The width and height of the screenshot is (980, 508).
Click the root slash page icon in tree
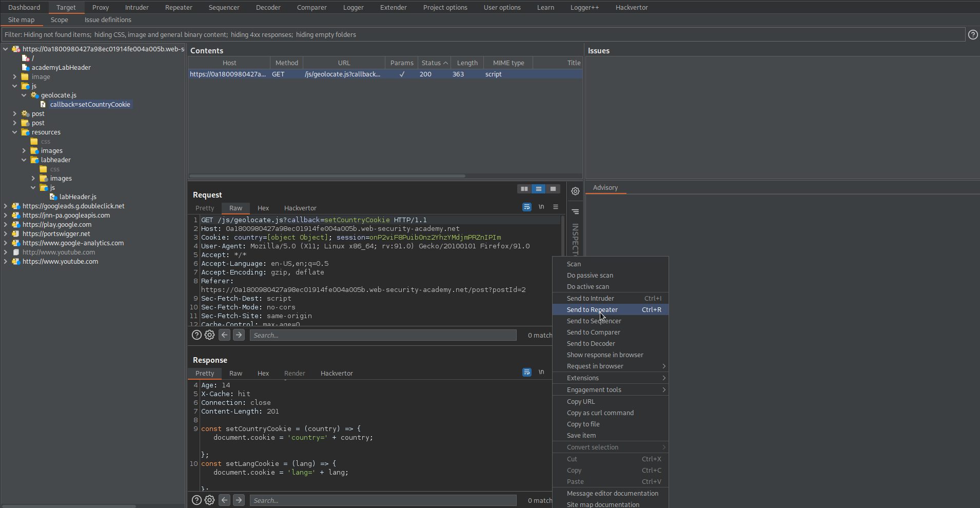pos(25,58)
